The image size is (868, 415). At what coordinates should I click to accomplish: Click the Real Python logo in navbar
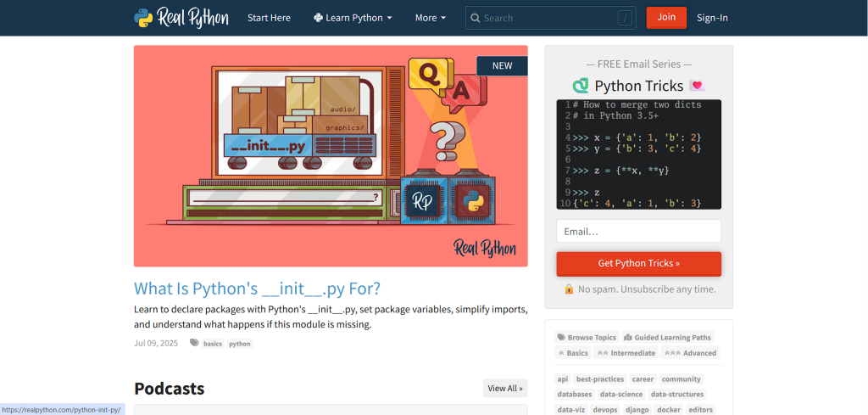click(181, 18)
